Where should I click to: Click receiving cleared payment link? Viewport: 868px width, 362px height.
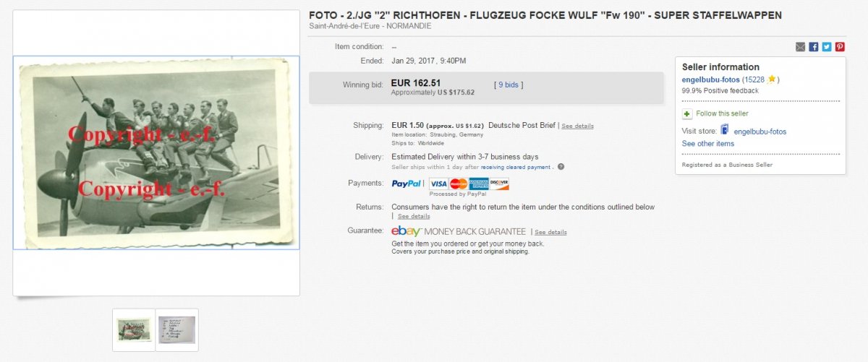coord(516,167)
